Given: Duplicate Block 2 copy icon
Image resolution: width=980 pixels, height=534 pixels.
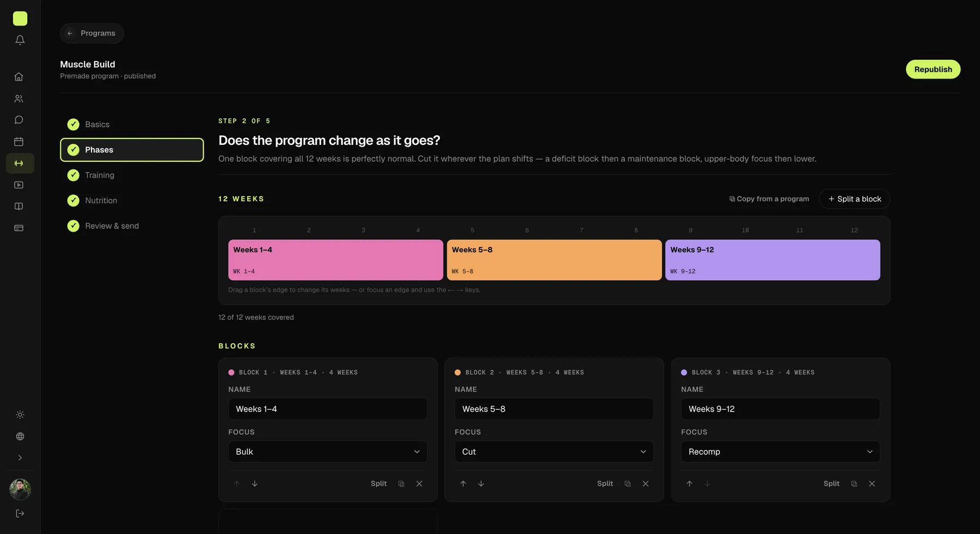Looking at the screenshot, I should click(x=628, y=484).
